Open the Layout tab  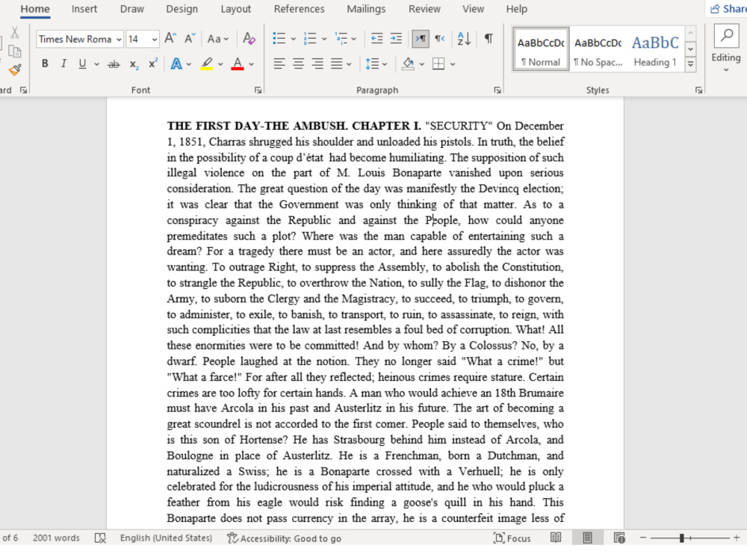[235, 9]
